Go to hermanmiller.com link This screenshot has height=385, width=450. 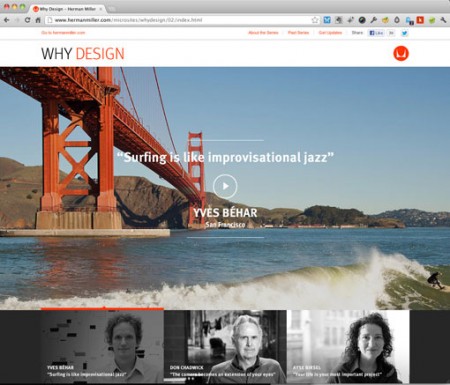tap(63, 33)
